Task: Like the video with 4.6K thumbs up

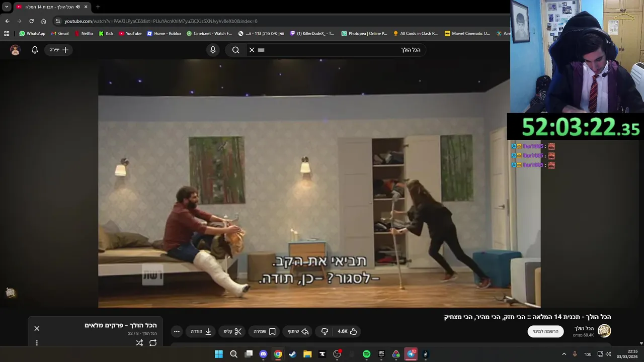Action: coord(347,331)
